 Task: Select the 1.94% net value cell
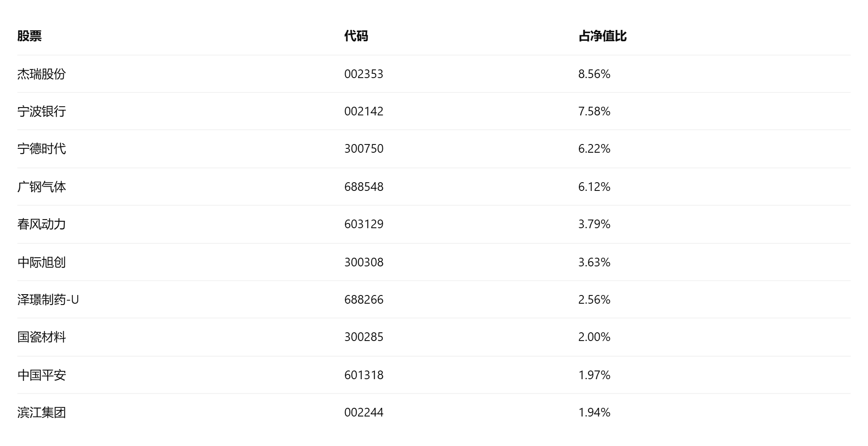click(594, 413)
